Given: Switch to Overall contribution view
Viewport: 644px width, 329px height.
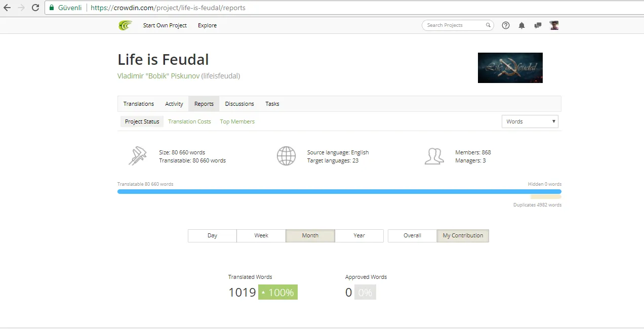Looking at the screenshot, I should [412, 235].
